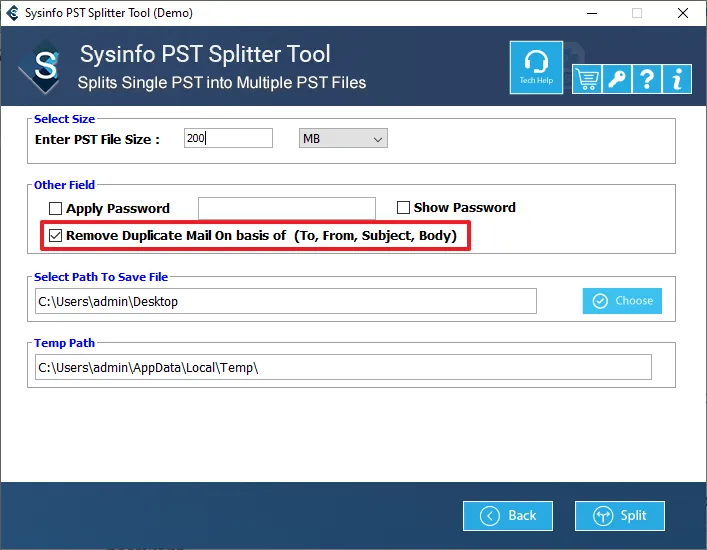Viewport: 707px width, 550px height.
Task: Open the info about icon
Action: tap(677, 79)
